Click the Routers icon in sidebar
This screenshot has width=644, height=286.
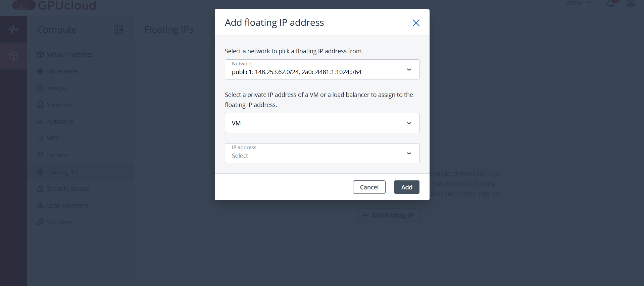(x=40, y=155)
